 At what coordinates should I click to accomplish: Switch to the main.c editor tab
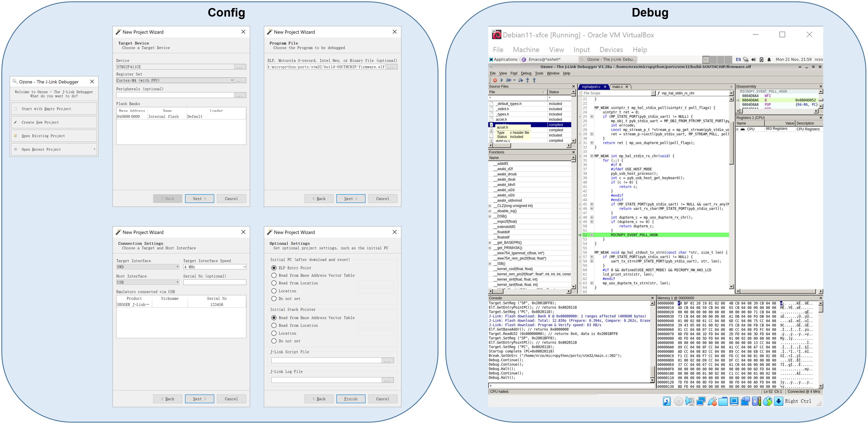[x=617, y=87]
